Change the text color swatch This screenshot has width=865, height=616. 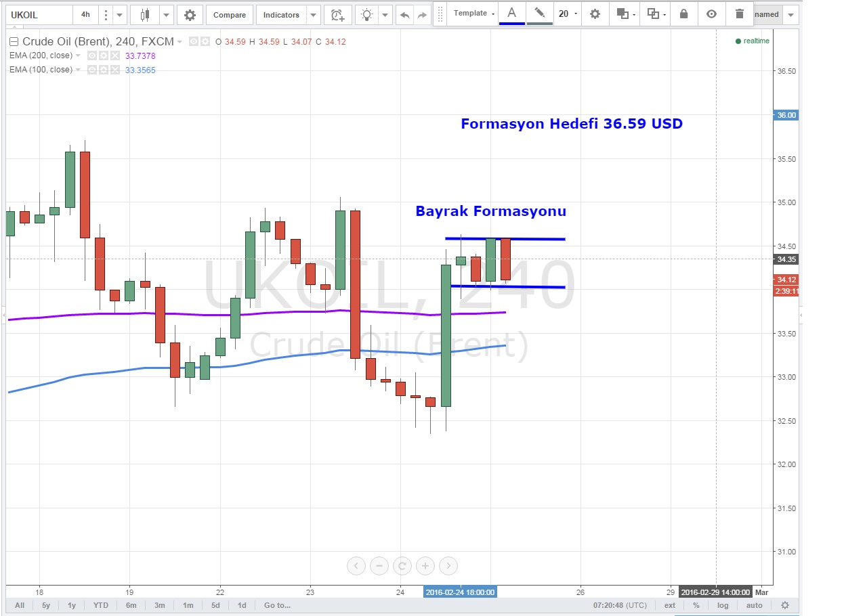511,14
